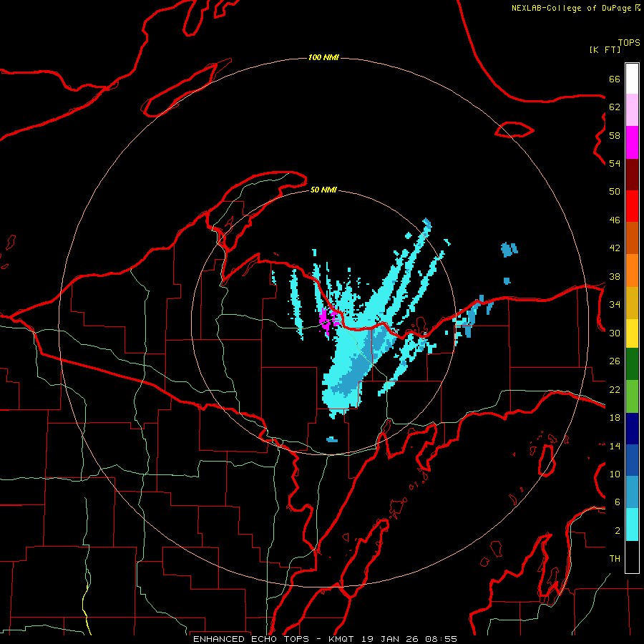The width and height of the screenshot is (644, 644).
Task: Click the navy legend swatch between 18 and 14
Action: coord(632,429)
